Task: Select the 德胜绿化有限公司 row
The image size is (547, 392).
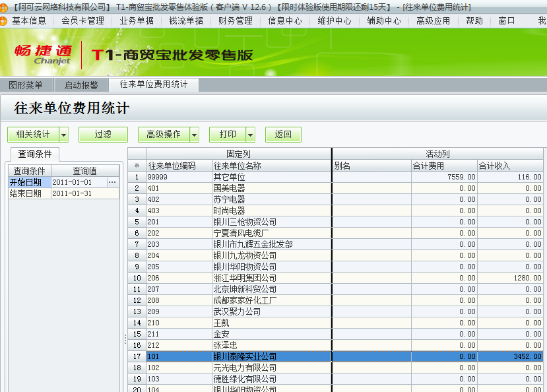Action: point(336,379)
